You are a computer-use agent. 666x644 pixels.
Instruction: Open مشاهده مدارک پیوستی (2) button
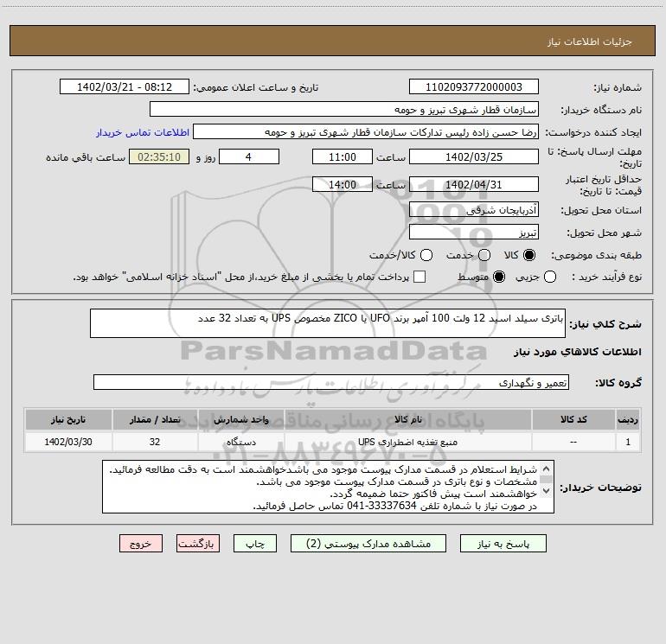point(368,544)
